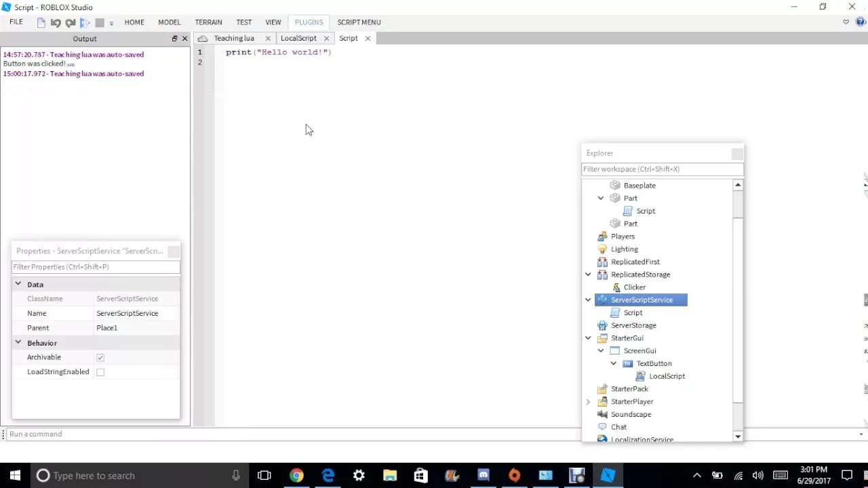Image resolution: width=868 pixels, height=488 pixels.
Task: Select Players service in Explorer
Action: [x=623, y=237]
